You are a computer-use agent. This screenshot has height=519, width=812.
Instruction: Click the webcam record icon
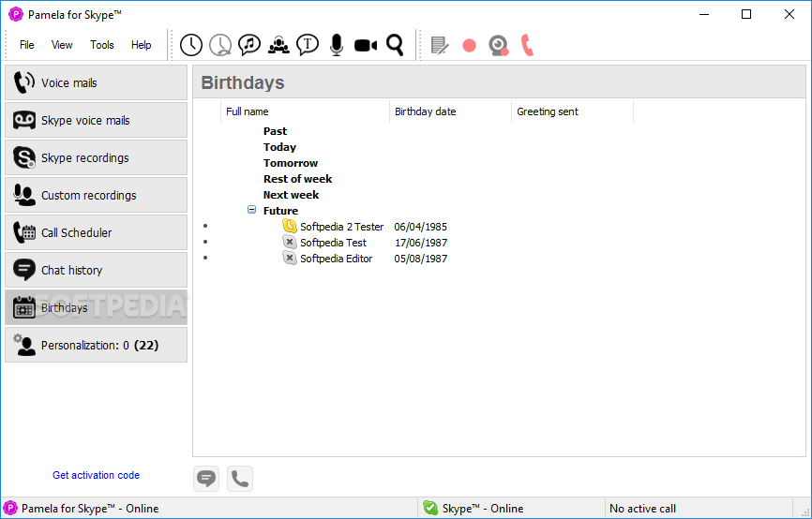coord(499,46)
